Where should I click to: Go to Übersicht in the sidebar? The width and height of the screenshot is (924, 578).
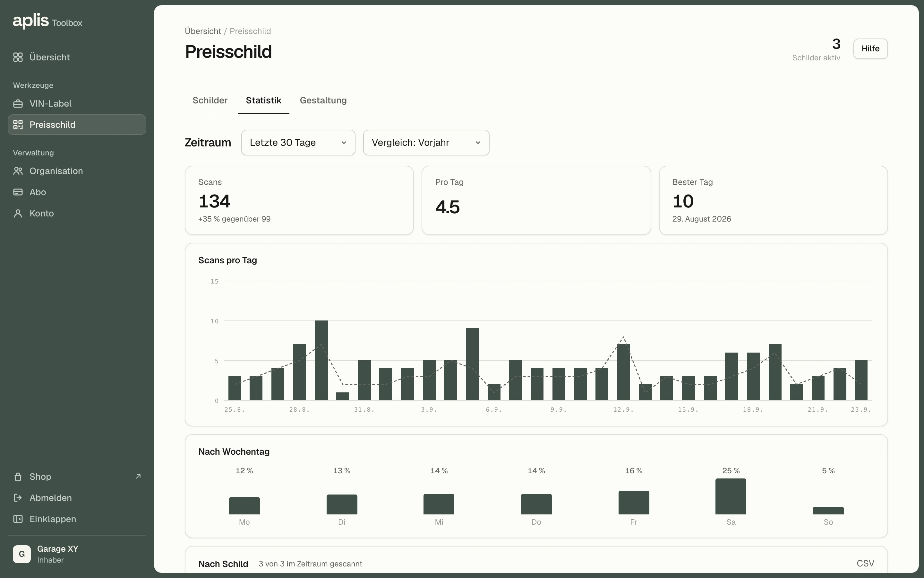coord(77,57)
